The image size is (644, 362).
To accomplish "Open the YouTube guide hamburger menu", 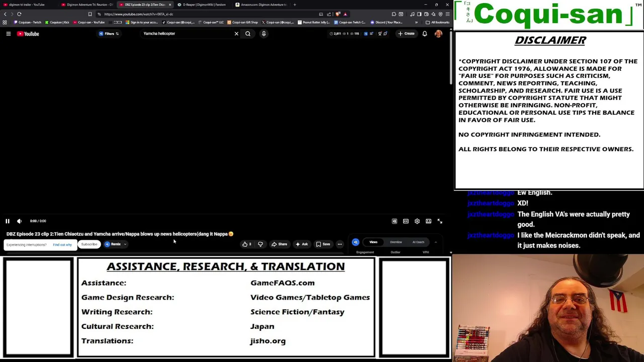I will coord(9,34).
